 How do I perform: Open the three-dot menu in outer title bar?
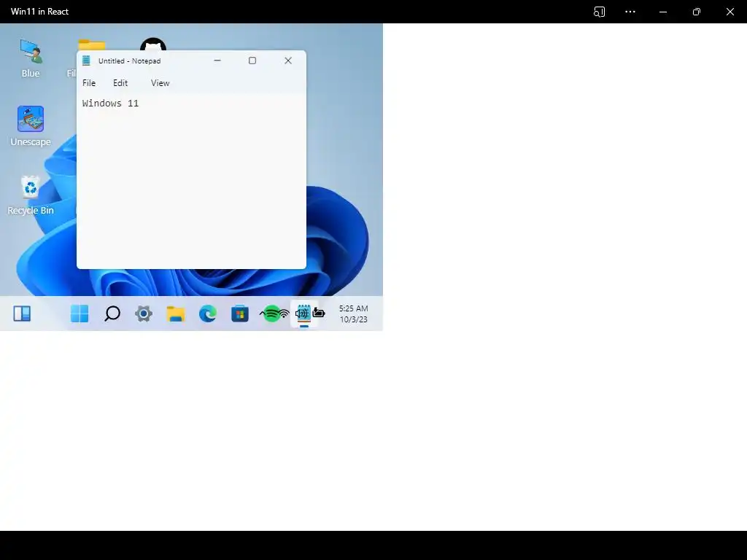point(630,12)
